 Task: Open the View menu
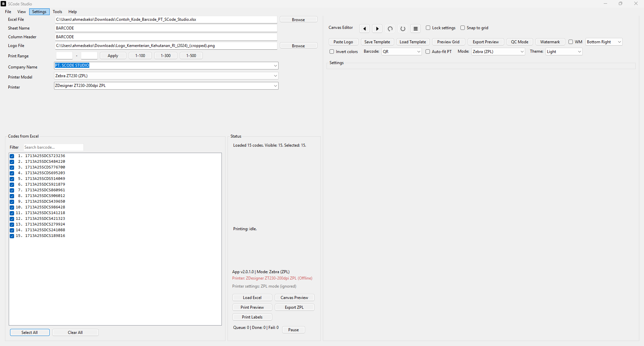(x=21, y=12)
